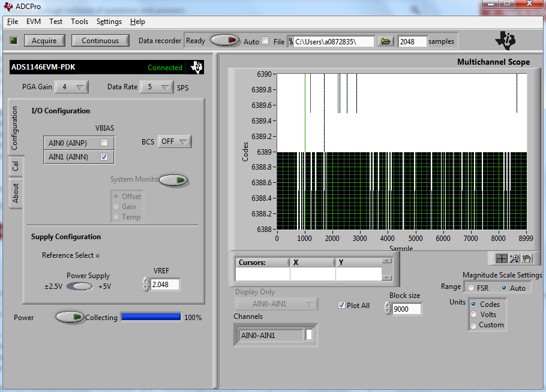
Task: Click the samples count field
Action: (412, 41)
